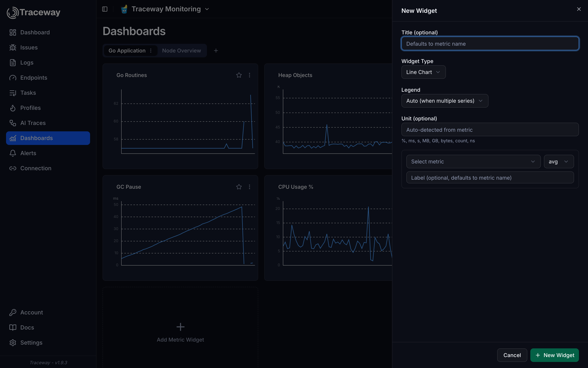588x368 pixels.
Task: Toggle the sidebar panel icon
Action: pyautogui.click(x=105, y=9)
